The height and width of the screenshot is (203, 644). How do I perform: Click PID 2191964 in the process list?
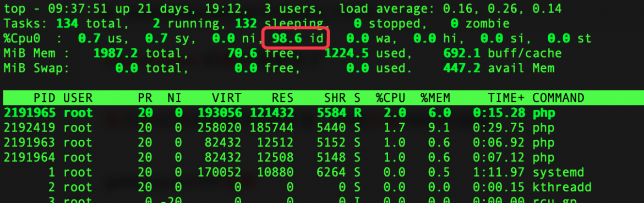click(x=29, y=157)
